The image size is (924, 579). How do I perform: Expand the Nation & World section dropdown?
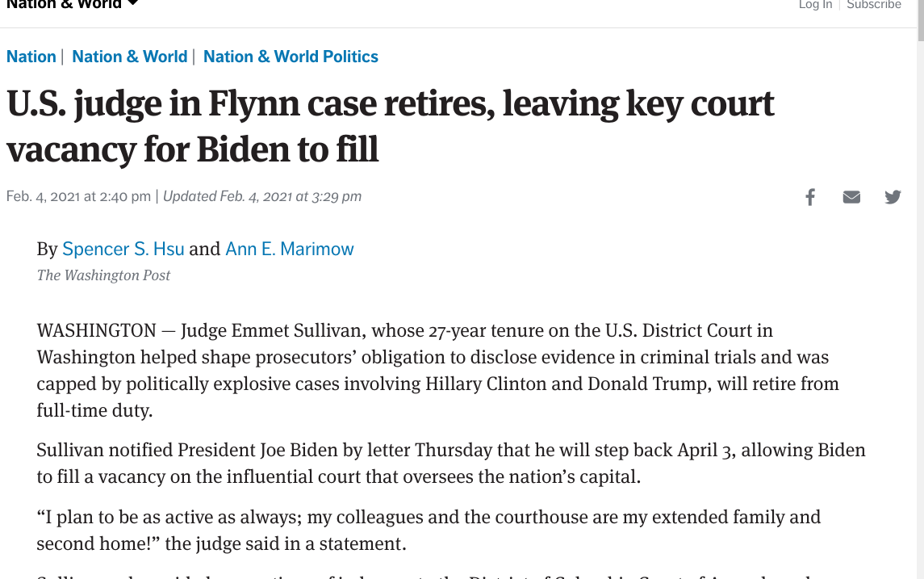(133, 3)
